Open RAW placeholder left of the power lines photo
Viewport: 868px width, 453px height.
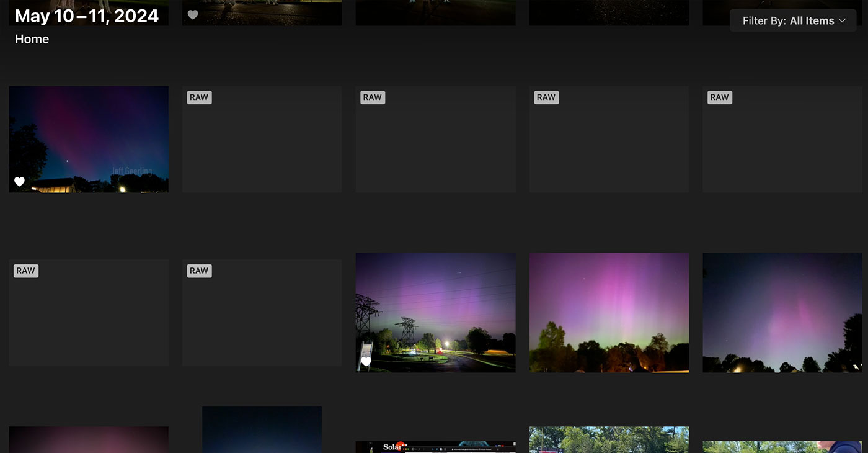(x=262, y=313)
